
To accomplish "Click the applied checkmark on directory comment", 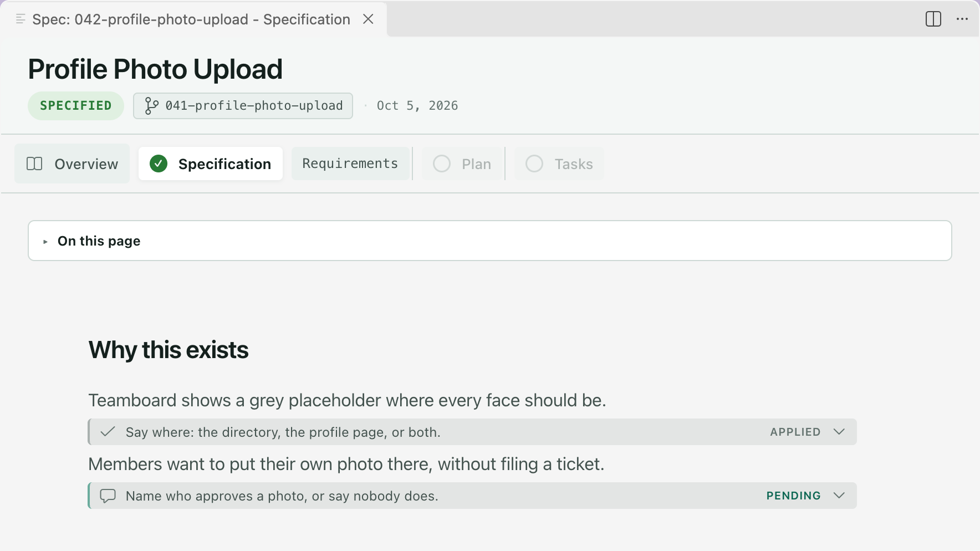I will (108, 432).
